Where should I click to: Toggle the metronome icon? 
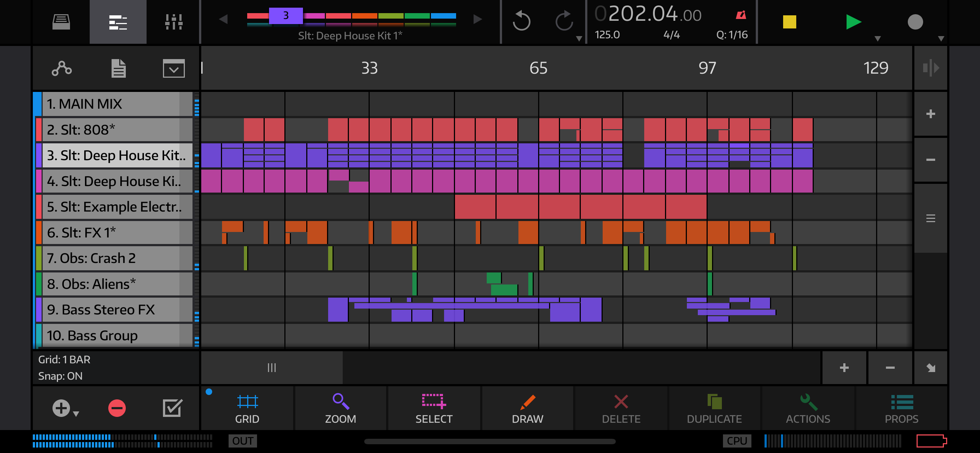741,15
